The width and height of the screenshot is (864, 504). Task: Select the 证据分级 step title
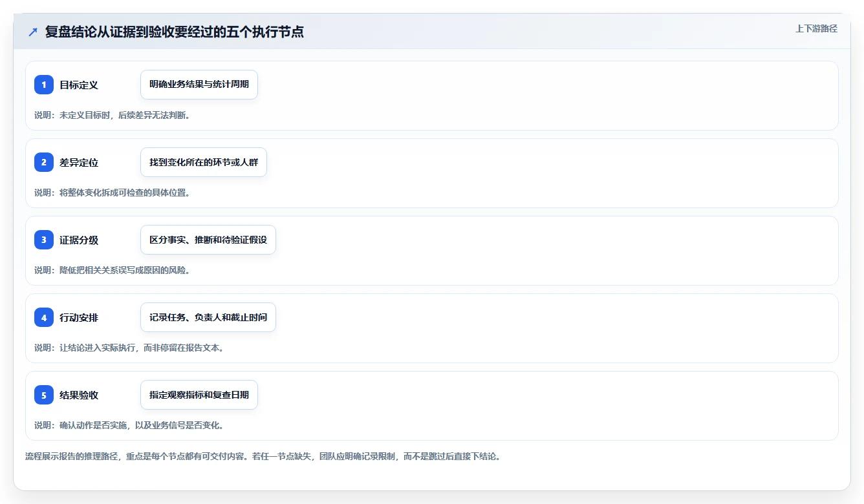pos(79,240)
